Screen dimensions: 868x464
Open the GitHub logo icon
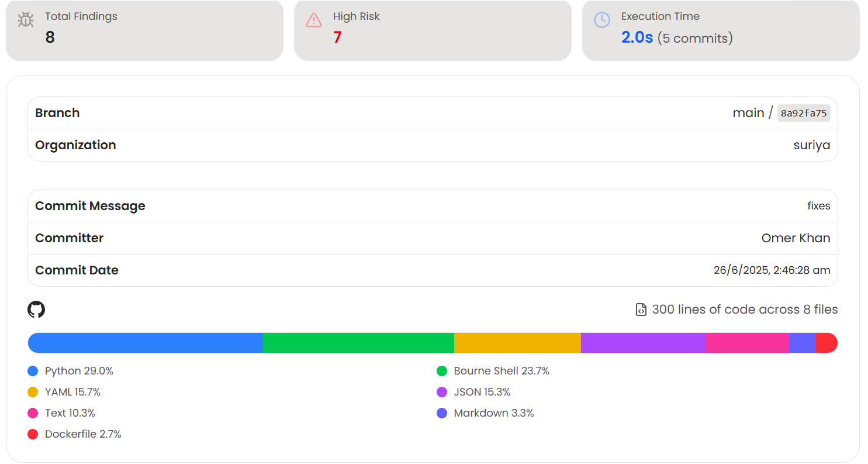[x=36, y=310]
